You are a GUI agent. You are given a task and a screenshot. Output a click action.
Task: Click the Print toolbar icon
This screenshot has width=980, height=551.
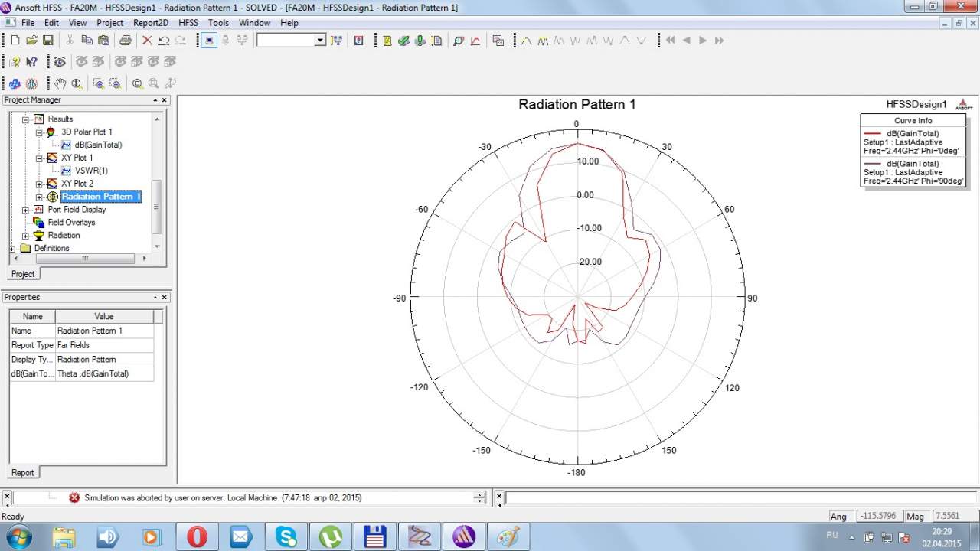[x=125, y=41]
